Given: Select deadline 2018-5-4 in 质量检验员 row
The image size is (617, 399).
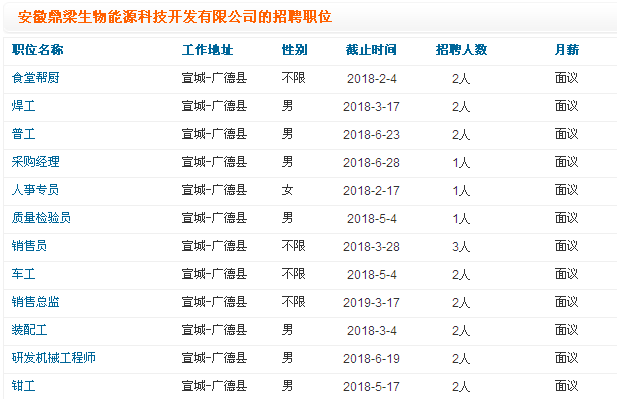Looking at the screenshot, I should (371, 218).
